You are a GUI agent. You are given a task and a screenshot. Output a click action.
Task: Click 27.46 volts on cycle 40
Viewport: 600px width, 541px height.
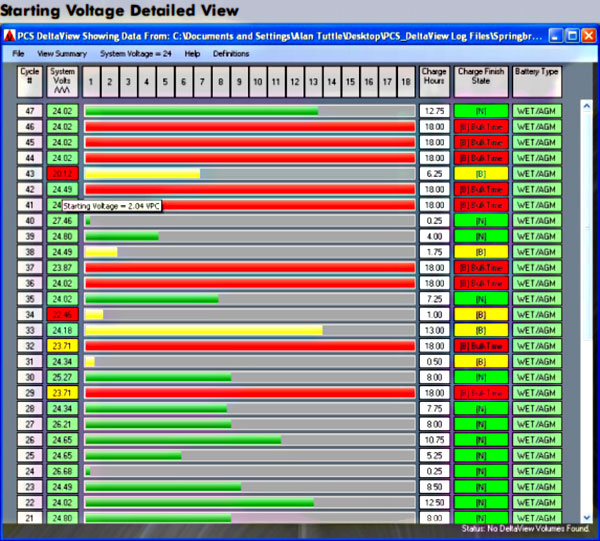pos(62,221)
